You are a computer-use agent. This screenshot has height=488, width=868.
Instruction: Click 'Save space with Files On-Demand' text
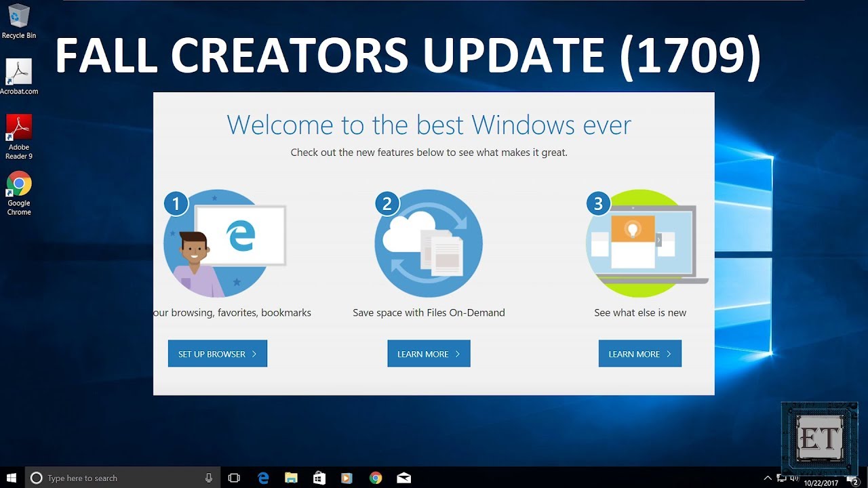pyautogui.click(x=429, y=312)
